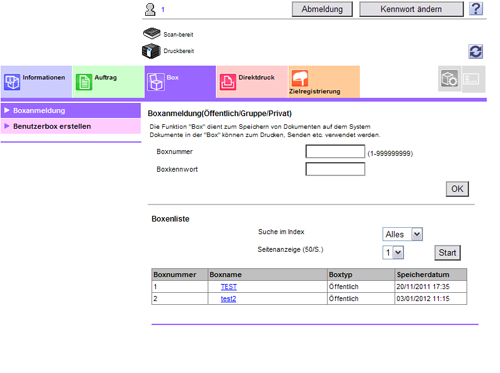500x373 pixels.
Task: Click the Boxname column header
Action: tap(268, 275)
